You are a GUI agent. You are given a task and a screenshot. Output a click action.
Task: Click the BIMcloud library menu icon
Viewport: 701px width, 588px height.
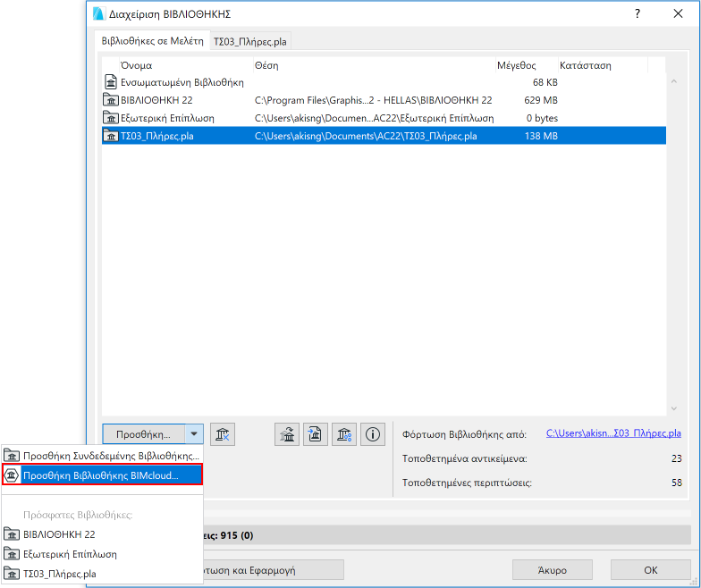[x=12, y=475]
